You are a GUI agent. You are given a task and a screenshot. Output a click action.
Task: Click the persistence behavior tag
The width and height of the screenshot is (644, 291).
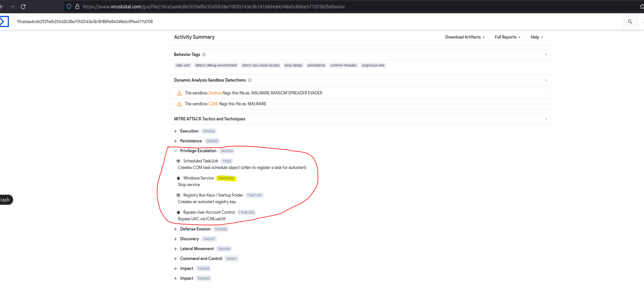pos(316,65)
